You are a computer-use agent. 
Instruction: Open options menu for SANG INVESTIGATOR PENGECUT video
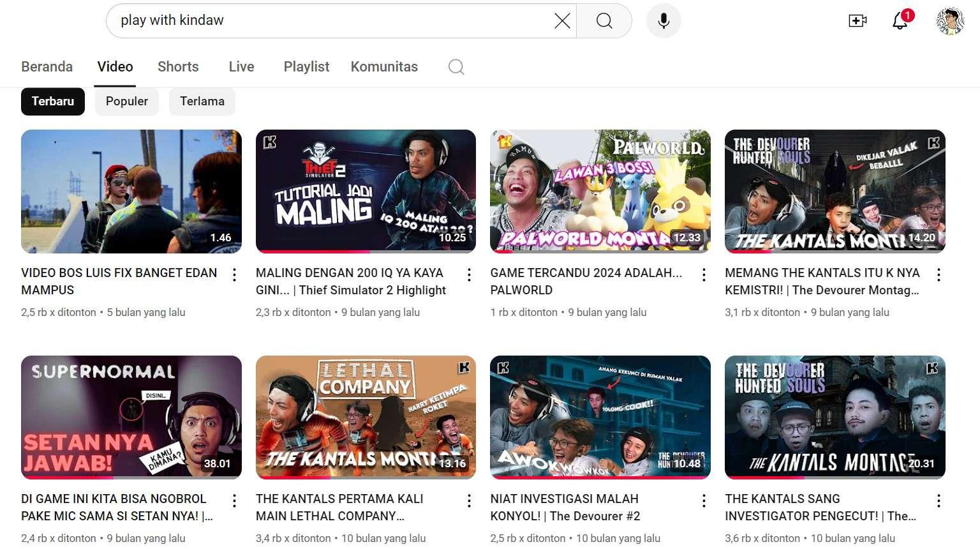point(939,500)
